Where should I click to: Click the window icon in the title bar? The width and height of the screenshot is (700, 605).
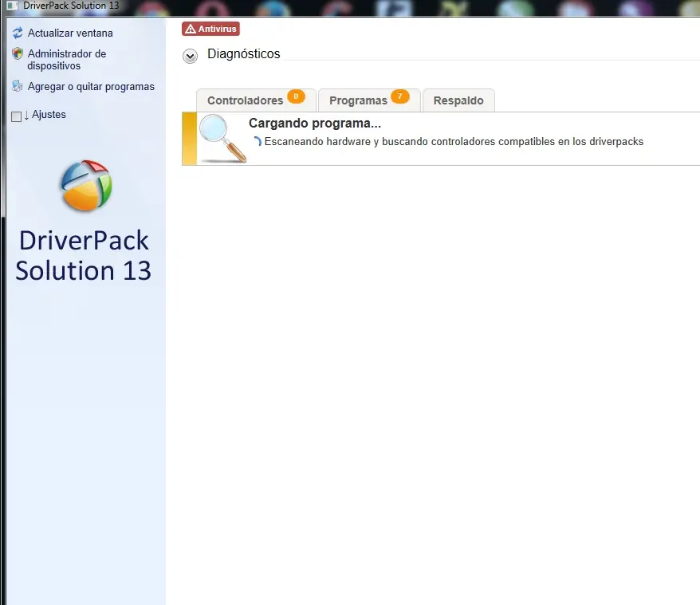[x=12, y=6]
